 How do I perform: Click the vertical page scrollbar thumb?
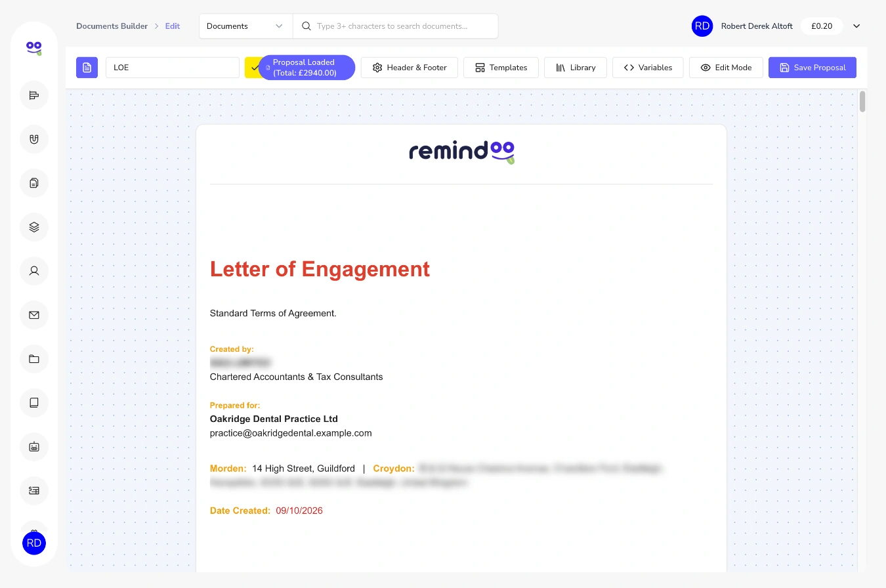click(862, 102)
